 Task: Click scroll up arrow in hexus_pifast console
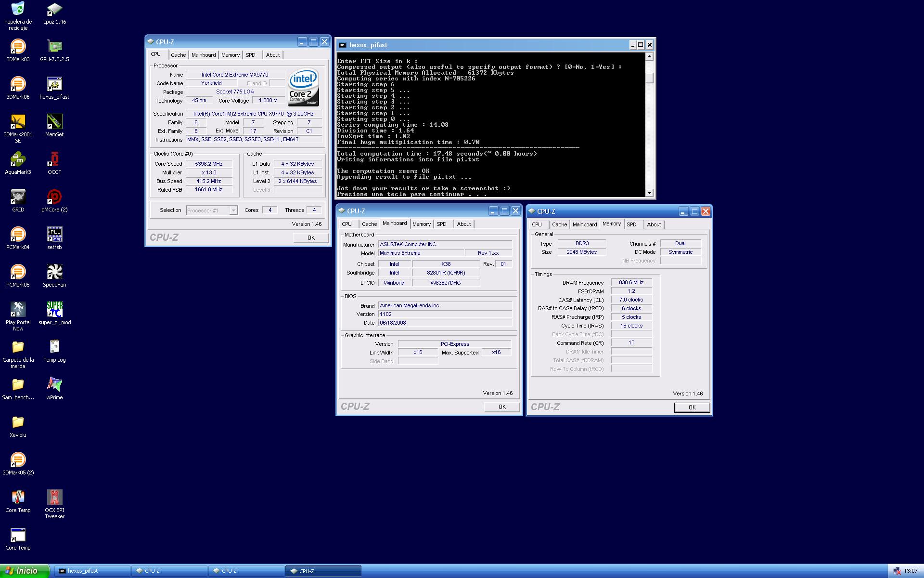(x=650, y=56)
